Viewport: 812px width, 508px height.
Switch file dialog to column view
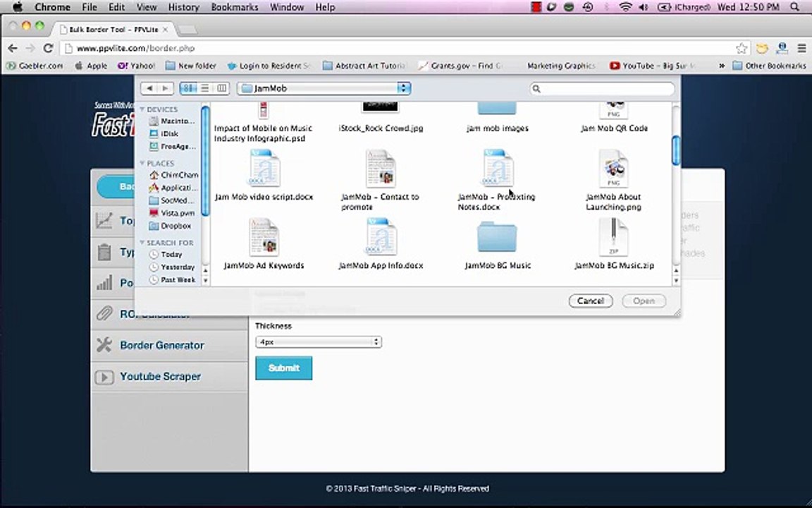pyautogui.click(x=221, y=88)
